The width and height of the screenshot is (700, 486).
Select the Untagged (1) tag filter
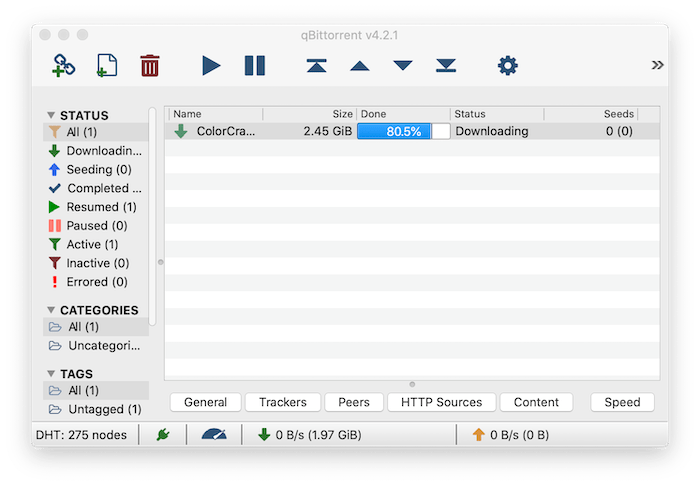coord(96,410)
